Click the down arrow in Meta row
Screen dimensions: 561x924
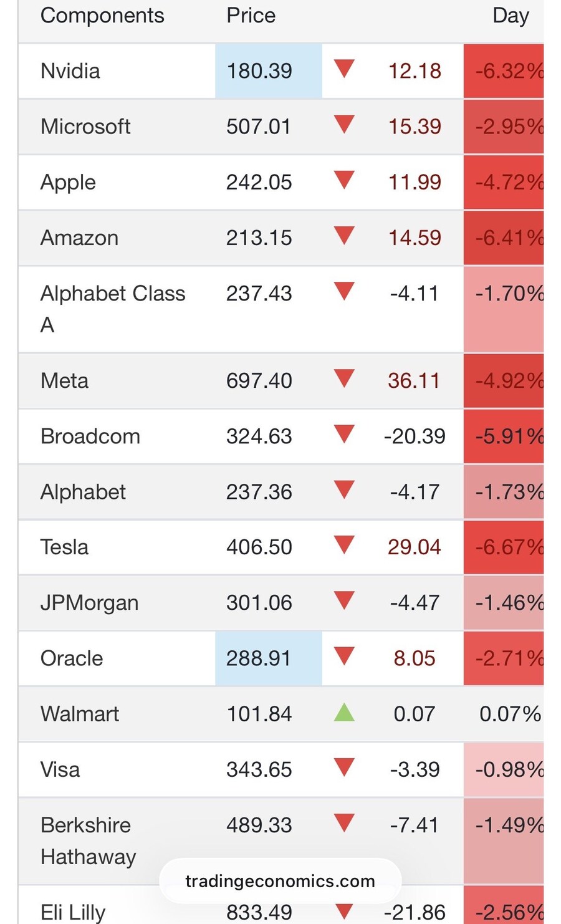(x=344, y=378)
